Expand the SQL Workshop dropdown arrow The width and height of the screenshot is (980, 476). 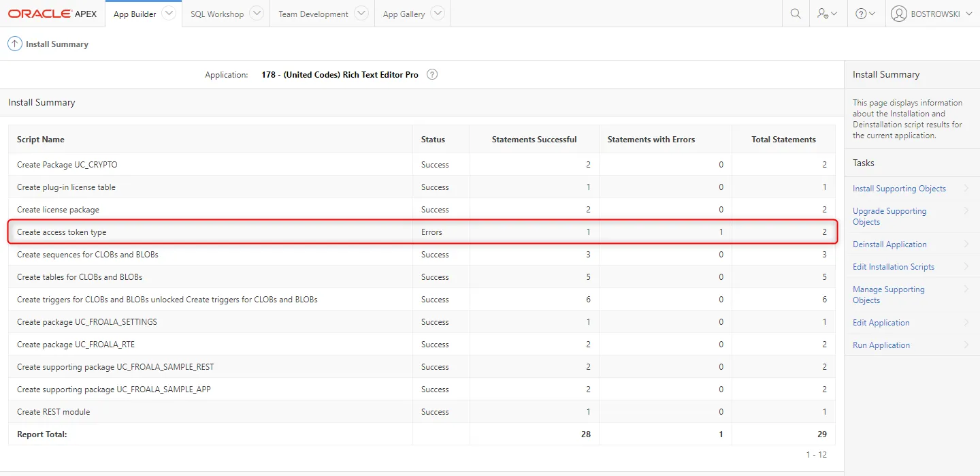click(257, 14)
